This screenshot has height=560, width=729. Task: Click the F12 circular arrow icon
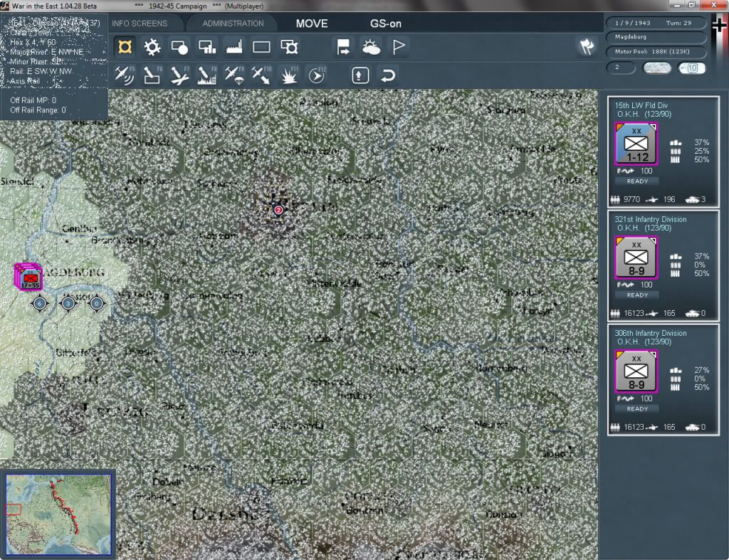point(317,75)
